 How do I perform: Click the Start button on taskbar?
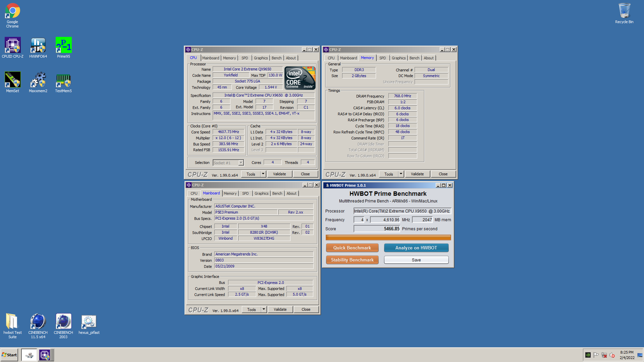pyautogui.click(x=9, y=355)
